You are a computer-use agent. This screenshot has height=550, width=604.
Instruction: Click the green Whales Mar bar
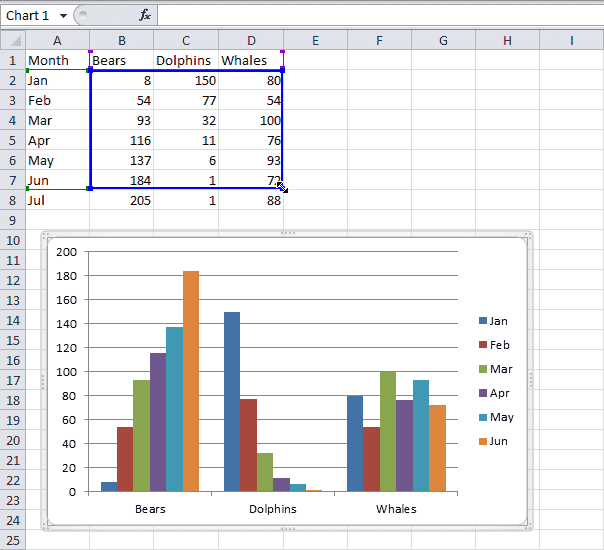[x=388, y=431]
